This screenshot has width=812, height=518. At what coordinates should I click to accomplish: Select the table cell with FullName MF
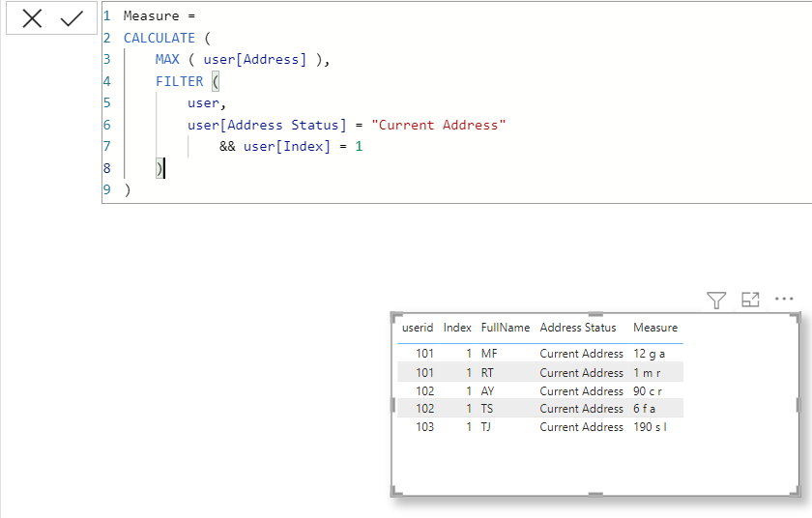[x=489, y=354]
